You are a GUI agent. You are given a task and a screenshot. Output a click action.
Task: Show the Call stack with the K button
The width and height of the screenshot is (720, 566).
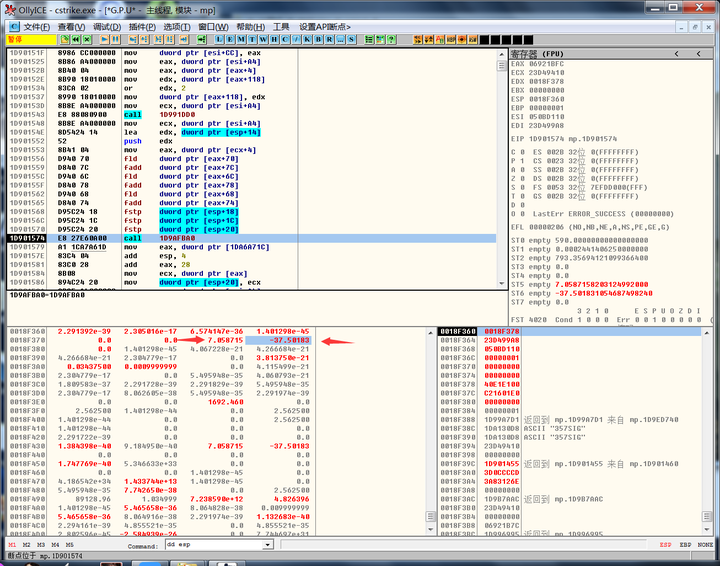point(307,38)
